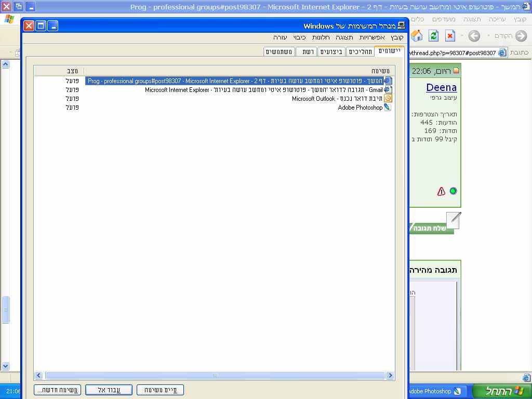Screen dimensions: 532x399
Task: Click the End Task button (סיים משימה)
Action: tap(160, 390)
